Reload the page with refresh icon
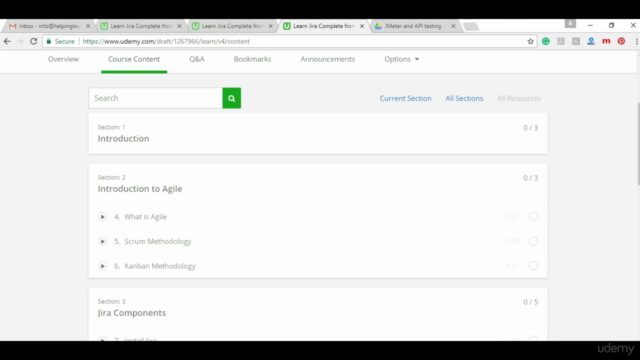This screenshot has width=640, height=360. [x=33, y=41]
